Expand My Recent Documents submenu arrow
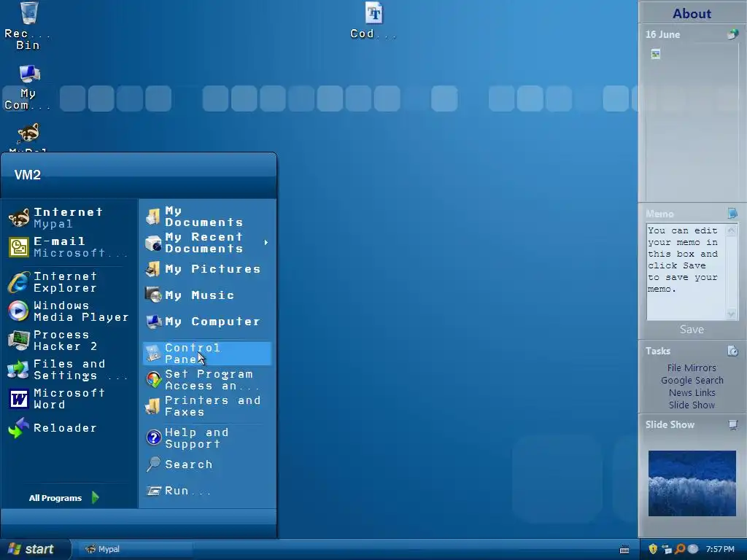 (x=266, y=243)
